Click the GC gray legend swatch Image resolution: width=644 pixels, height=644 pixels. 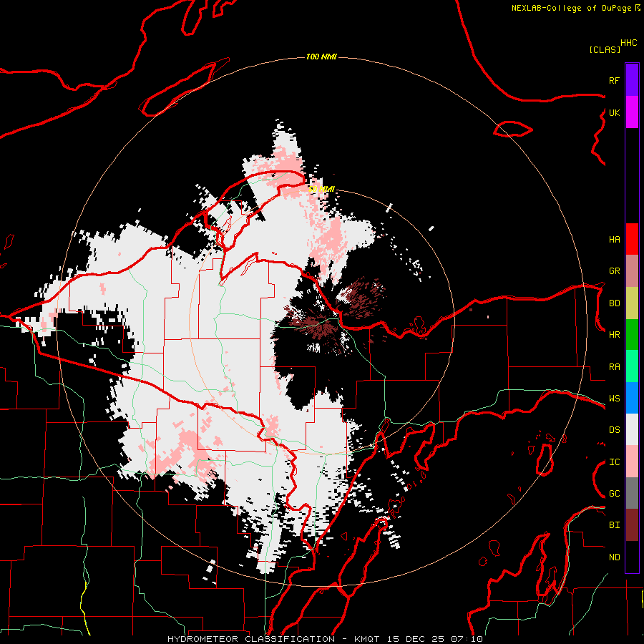click(x=632, y=493)
